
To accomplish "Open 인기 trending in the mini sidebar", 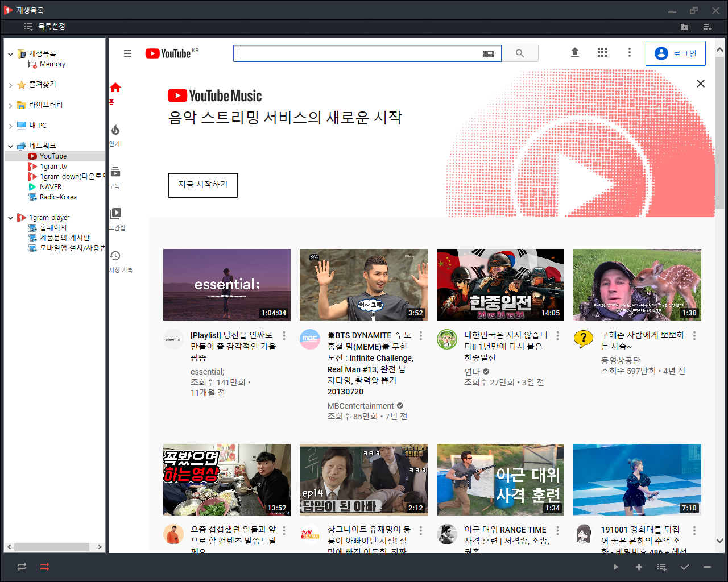I will pos(115,135).
